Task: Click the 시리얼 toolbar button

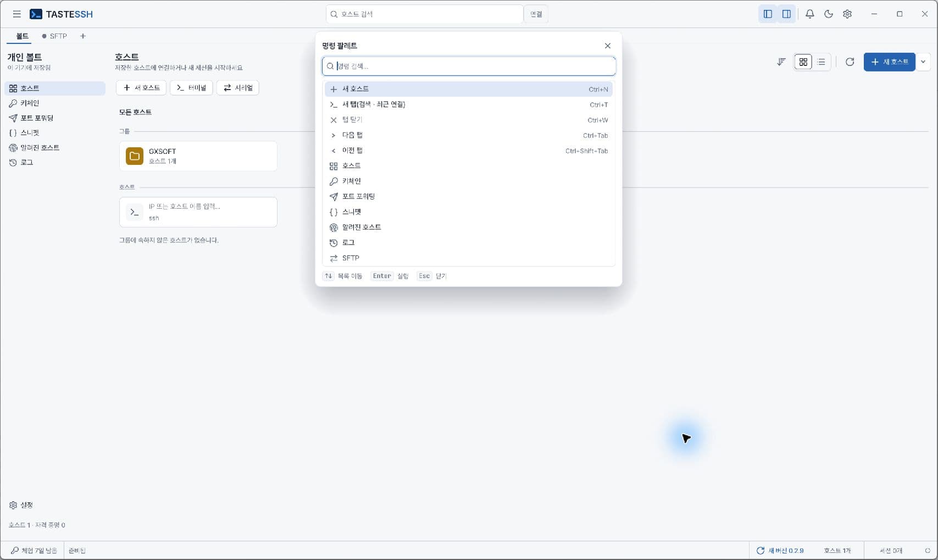Action: (238, 88)
